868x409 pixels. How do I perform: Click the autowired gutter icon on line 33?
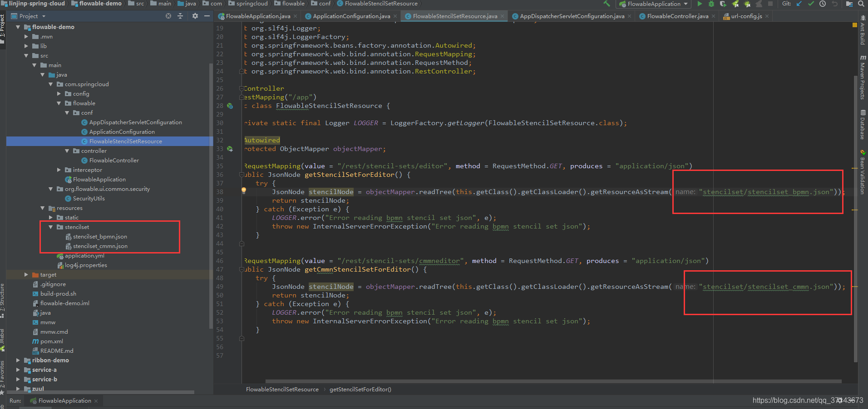tap(230, 149)
